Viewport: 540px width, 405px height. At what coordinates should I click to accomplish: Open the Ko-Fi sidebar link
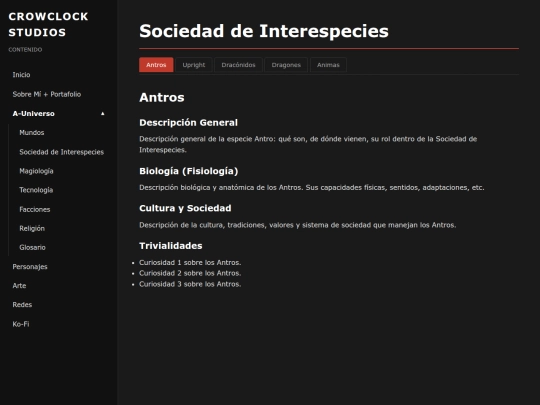[x=21, y=324]
